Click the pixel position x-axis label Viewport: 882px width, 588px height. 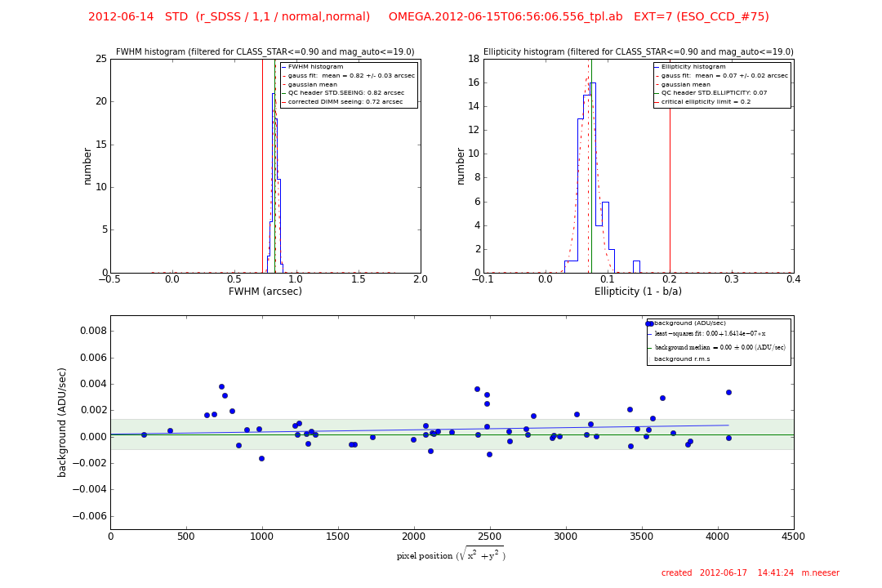point(451,555)
